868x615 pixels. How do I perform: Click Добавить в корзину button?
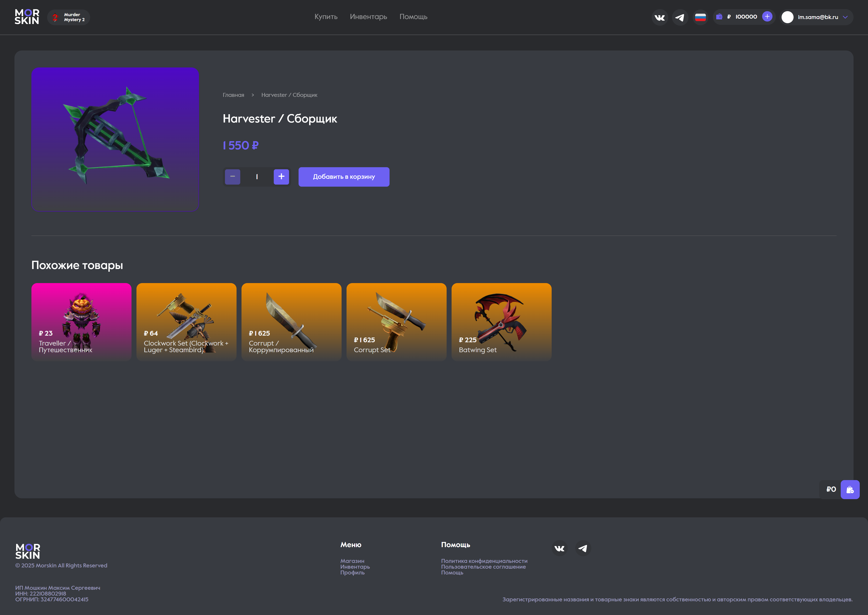click(x=344, y=177)
